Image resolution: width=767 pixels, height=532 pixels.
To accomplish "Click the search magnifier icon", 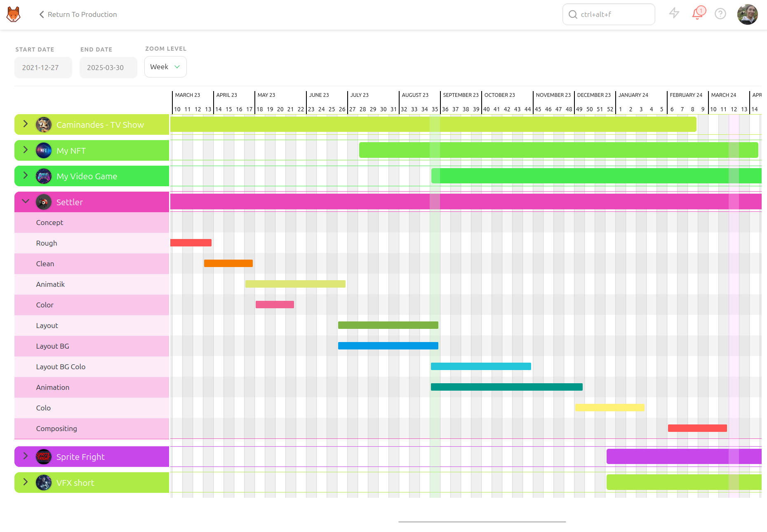I will click(x=573, y=14).
